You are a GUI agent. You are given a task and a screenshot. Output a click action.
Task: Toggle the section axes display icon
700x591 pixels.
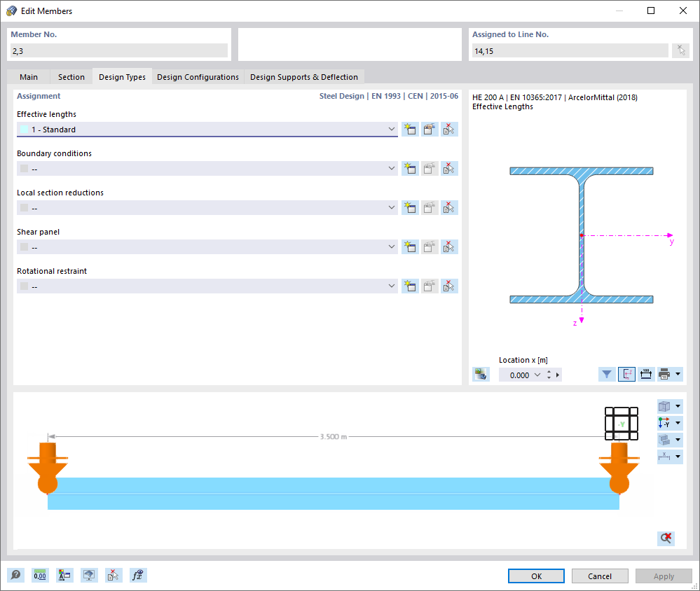pyautogui.click(x=626, y=374)
